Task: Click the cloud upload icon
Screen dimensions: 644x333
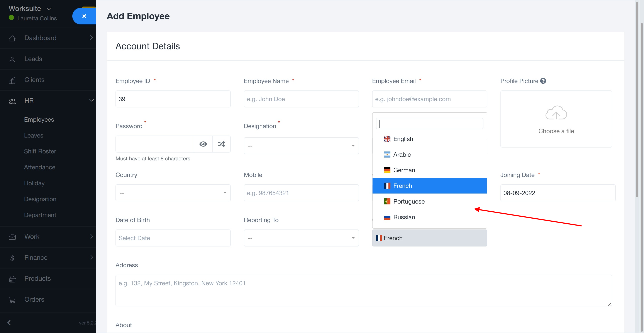Action: 556,113
